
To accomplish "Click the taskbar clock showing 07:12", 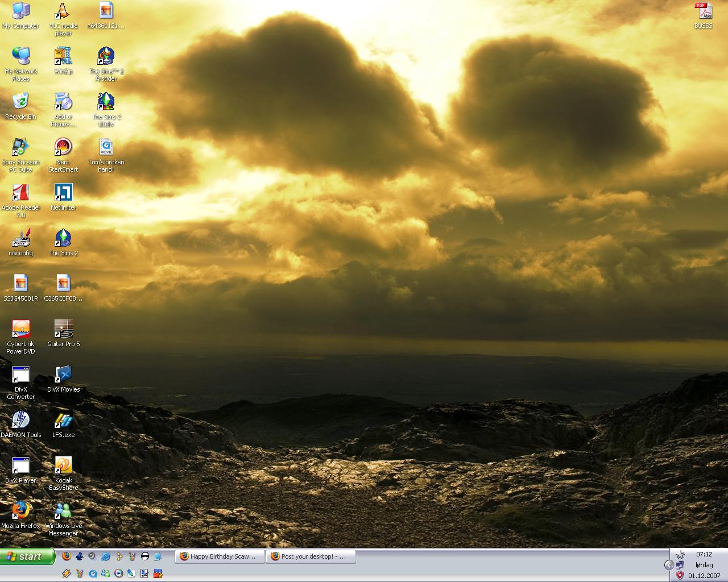I will click(704, 554).
